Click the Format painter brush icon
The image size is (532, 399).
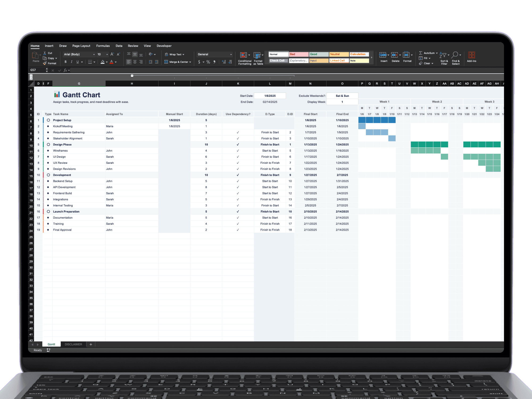(x=45, y=63)
